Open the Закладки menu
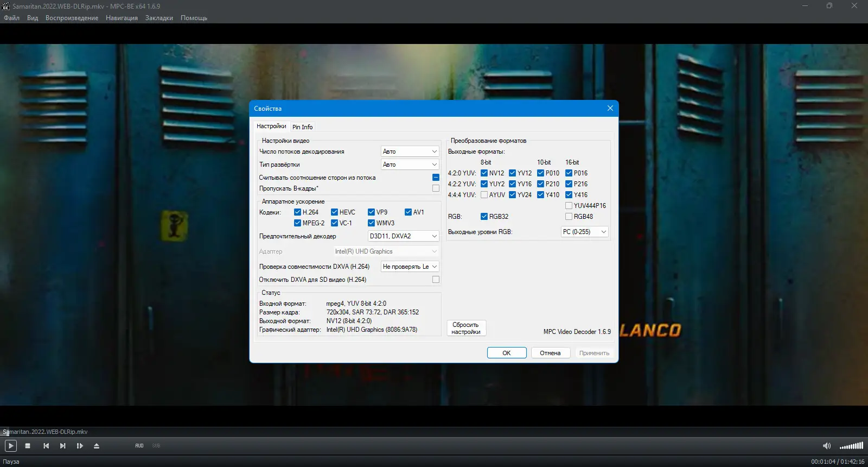The width and height of the screenshot is (868, 467). [159, 18]
